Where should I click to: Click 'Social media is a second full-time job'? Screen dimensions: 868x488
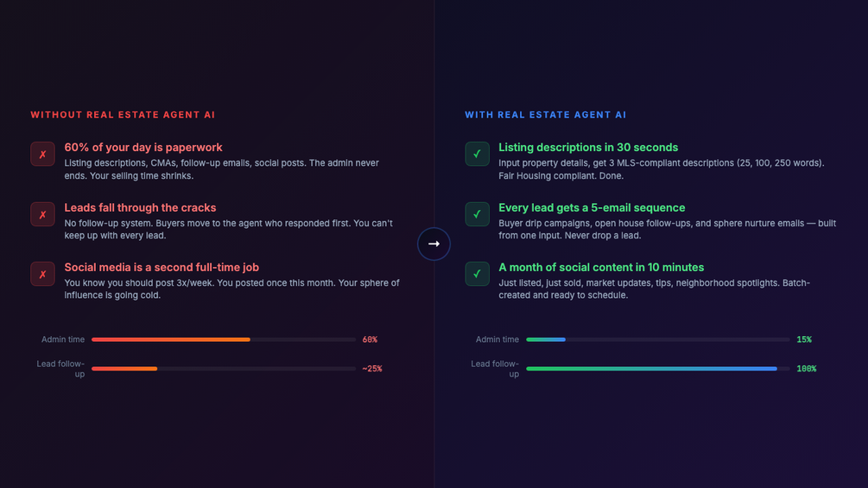click(x=162, y=268)
